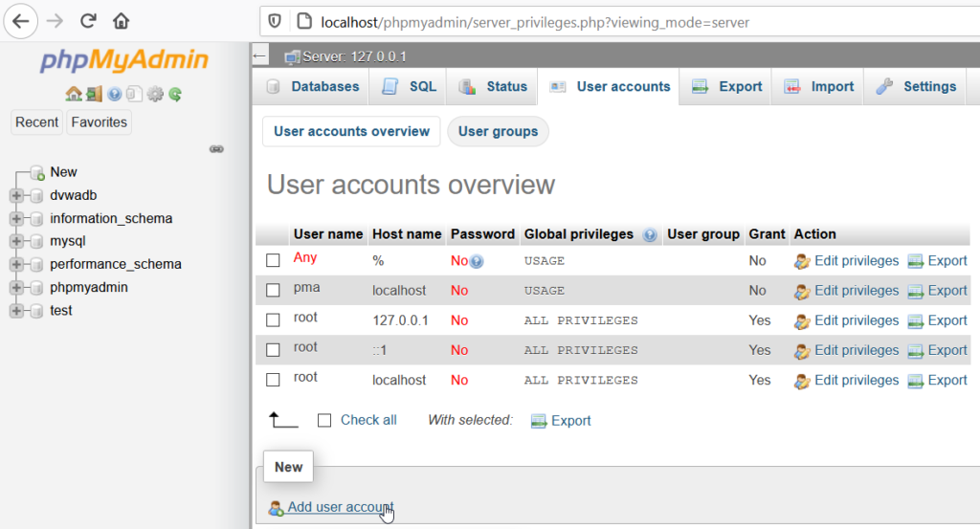Tick checkbox for root at ::1
The height and width of the screenshot is (529, 980).
pos(273,350)
